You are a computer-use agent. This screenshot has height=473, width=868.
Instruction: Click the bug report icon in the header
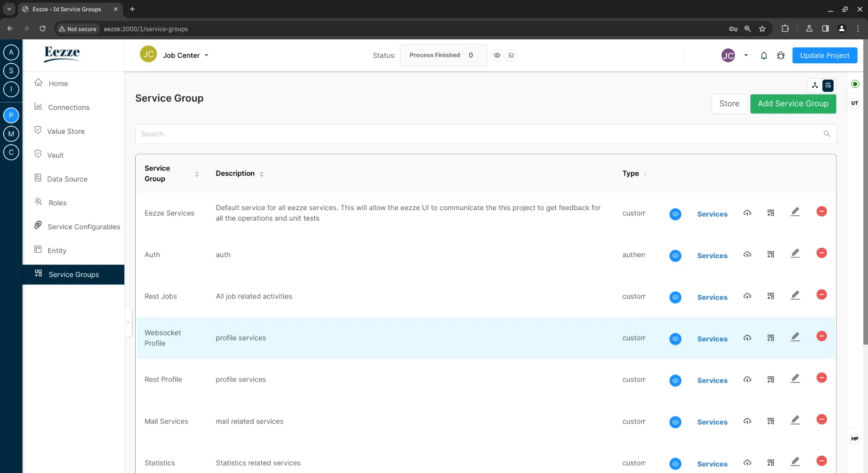pos(782,55)
